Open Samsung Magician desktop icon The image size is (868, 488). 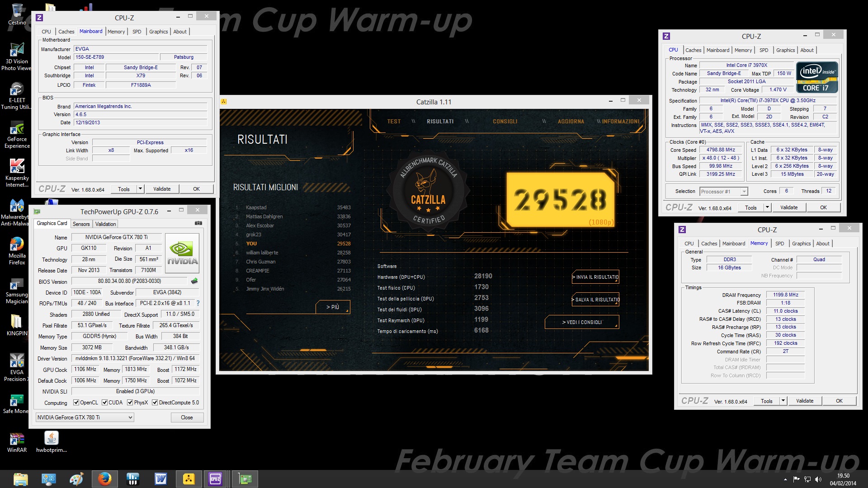pos(17,290)
